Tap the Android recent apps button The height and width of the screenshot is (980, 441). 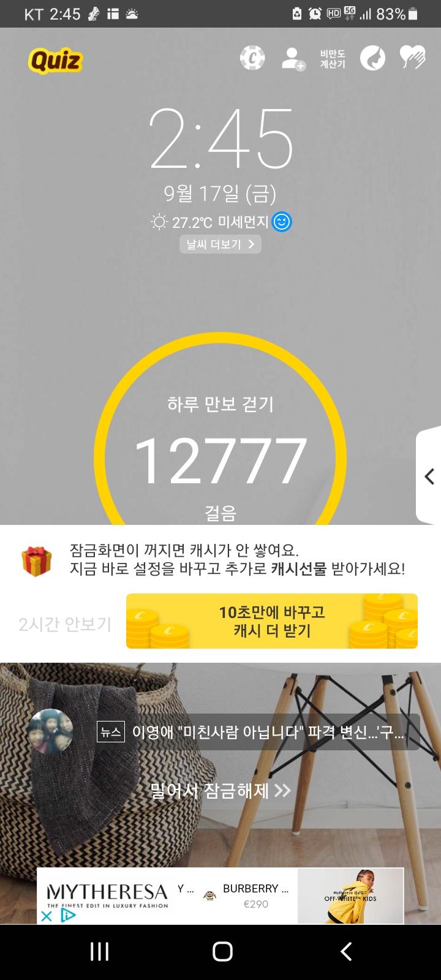click(x=99, y=951)
